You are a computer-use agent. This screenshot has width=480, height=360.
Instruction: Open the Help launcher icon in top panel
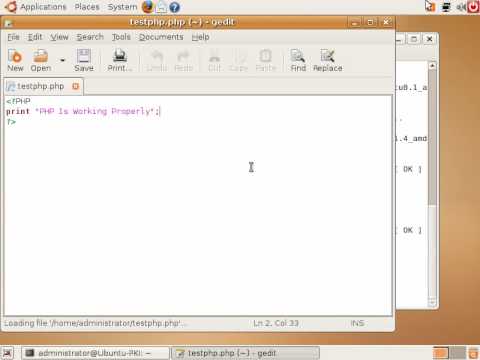point(174,7)
